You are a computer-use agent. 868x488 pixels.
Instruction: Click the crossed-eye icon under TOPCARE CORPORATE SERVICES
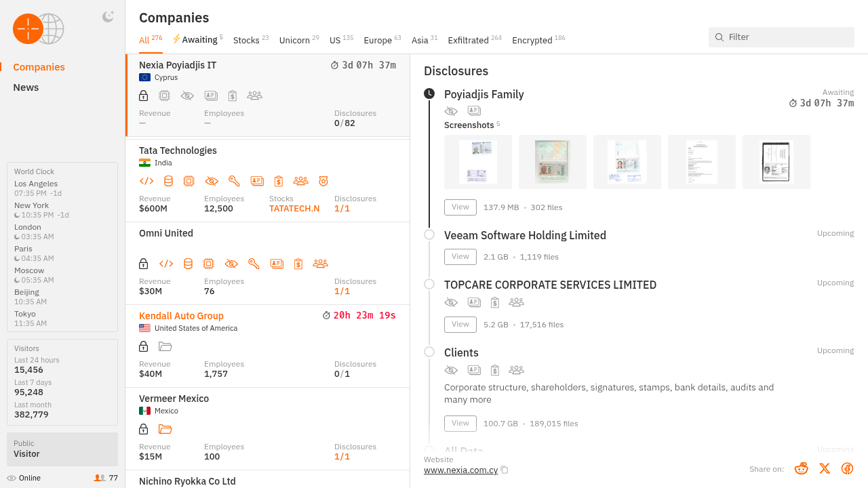pyautogui.click(x=451, y=302)
